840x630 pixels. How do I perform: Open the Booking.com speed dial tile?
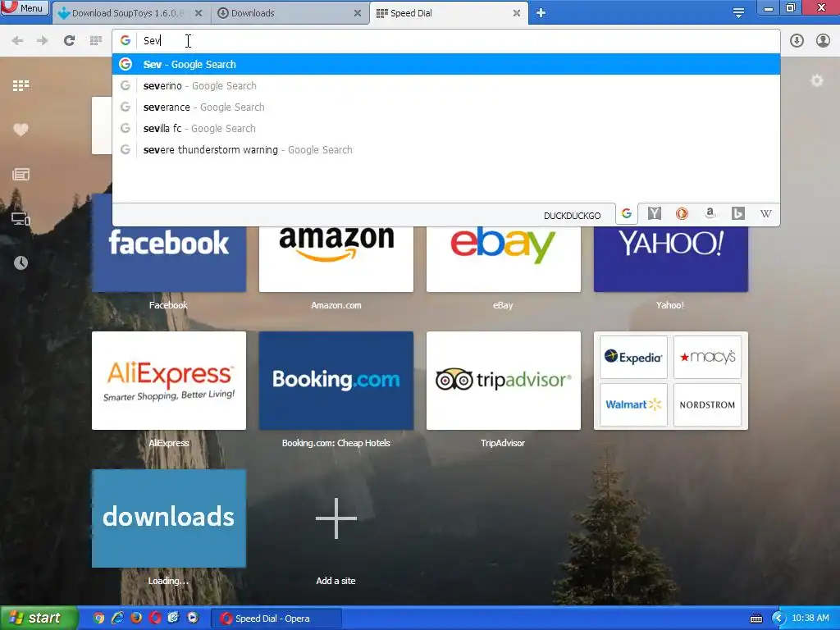336,381
